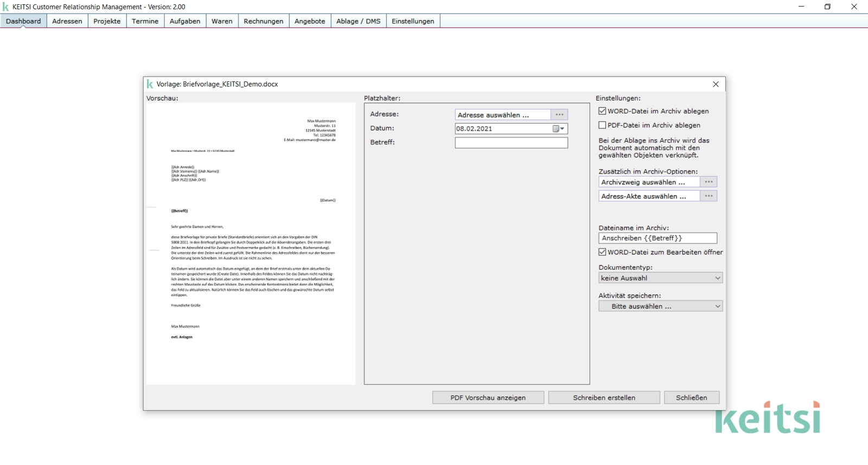
Task: Click the Schreiben erstellen button
Action: click(x=604, y=398)
